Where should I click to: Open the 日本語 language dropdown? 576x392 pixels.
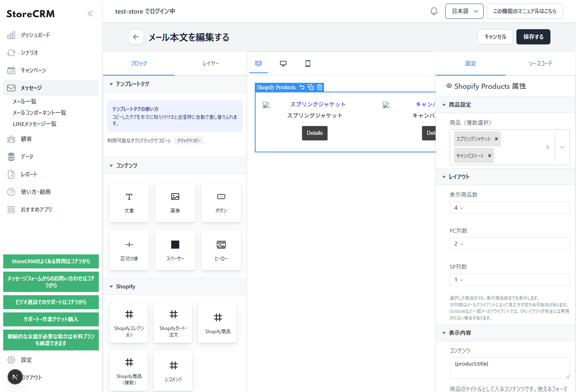tap(464, 11)
